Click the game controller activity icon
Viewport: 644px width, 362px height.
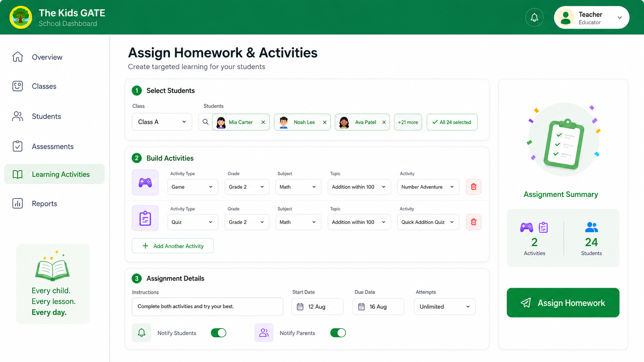pos(145,182)
